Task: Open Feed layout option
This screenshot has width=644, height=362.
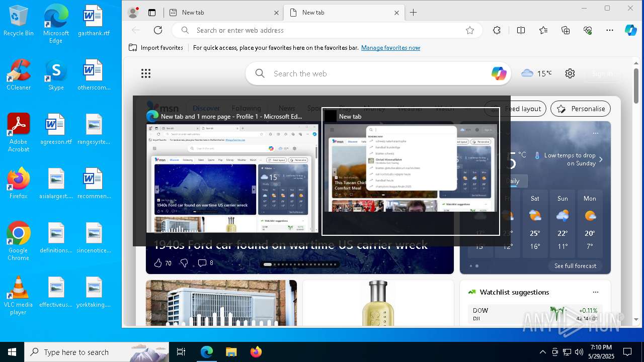Action: (x=515, y=109)
